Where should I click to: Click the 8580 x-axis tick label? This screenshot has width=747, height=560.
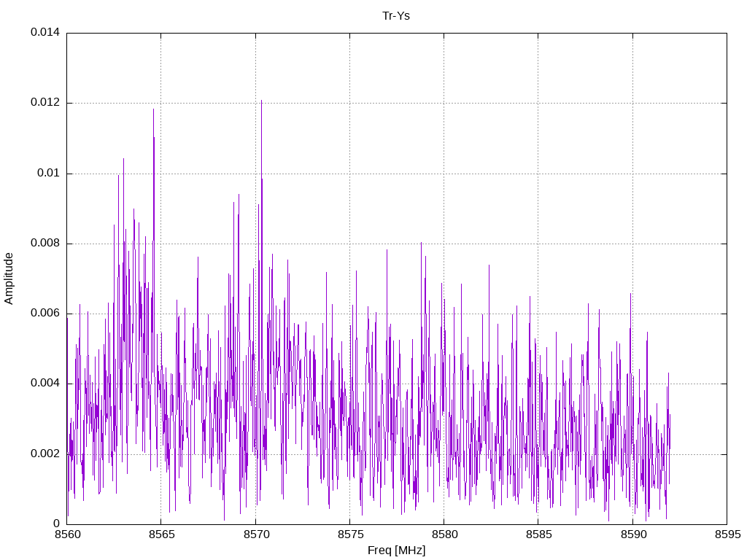(x=444, y=534)
